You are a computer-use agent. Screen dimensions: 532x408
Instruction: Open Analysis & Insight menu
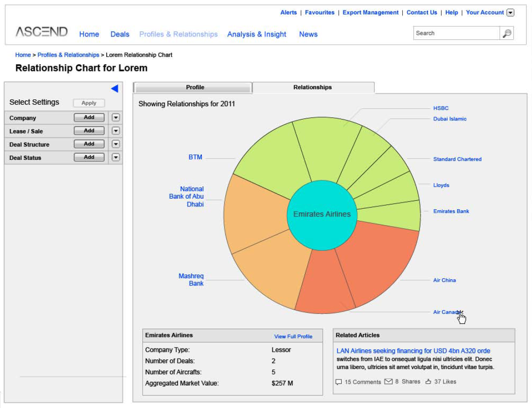point(257,34)
